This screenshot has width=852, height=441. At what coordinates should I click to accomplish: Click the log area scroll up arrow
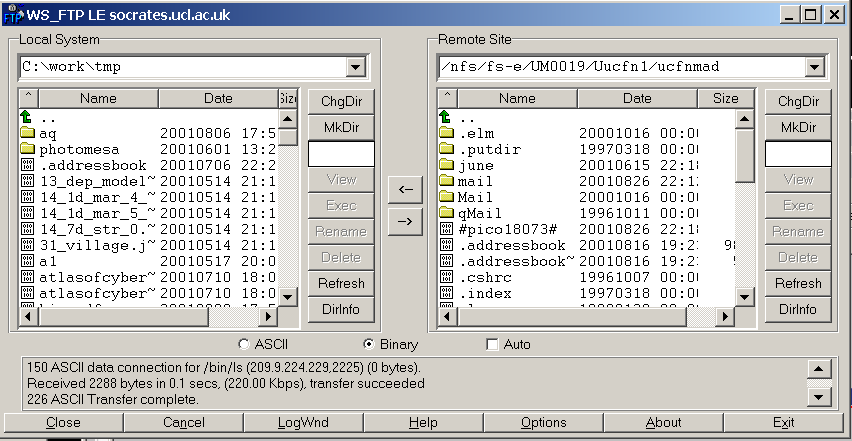819,369
